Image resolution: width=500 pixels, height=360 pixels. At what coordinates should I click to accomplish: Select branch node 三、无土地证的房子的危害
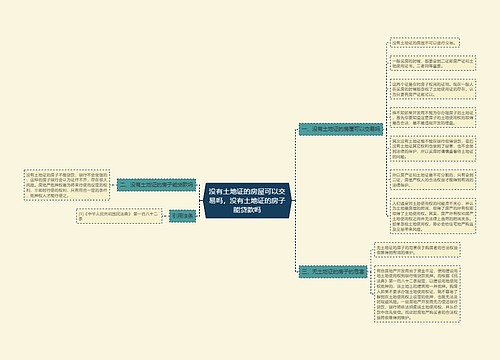click(x=333, y=272)
